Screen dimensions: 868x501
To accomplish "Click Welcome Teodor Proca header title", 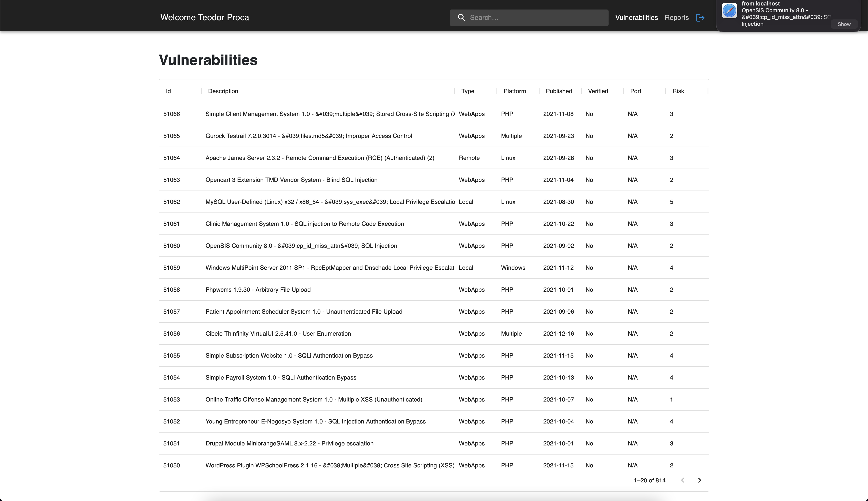I will tap(205, 18).
